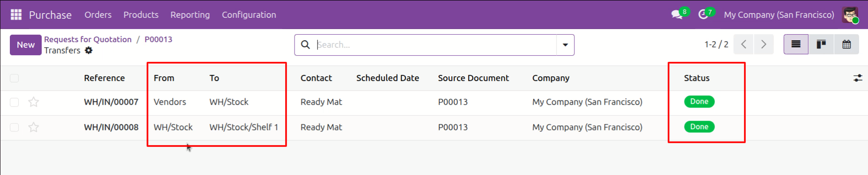Open the conversations message icon
This screenshot has width=868, height=175.
coord(677,15)
